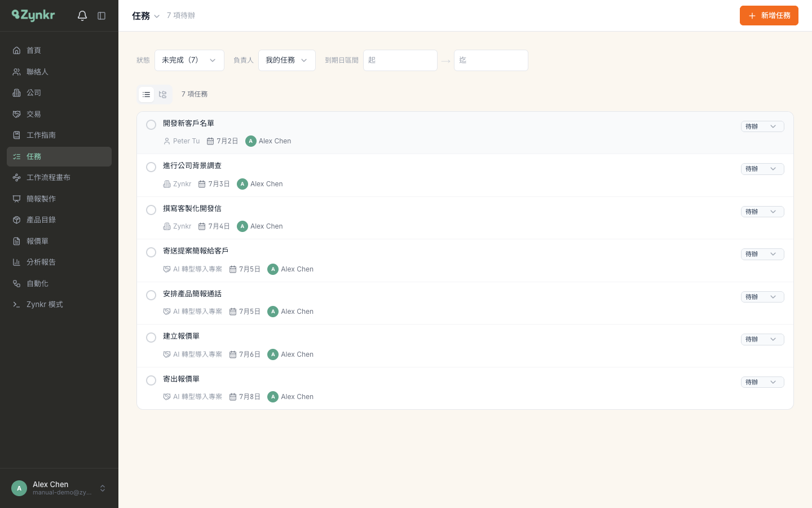Viewport: 812px width, 508px height.
Task: Click the 新增任務 button
Action: (x=769, y=16)
